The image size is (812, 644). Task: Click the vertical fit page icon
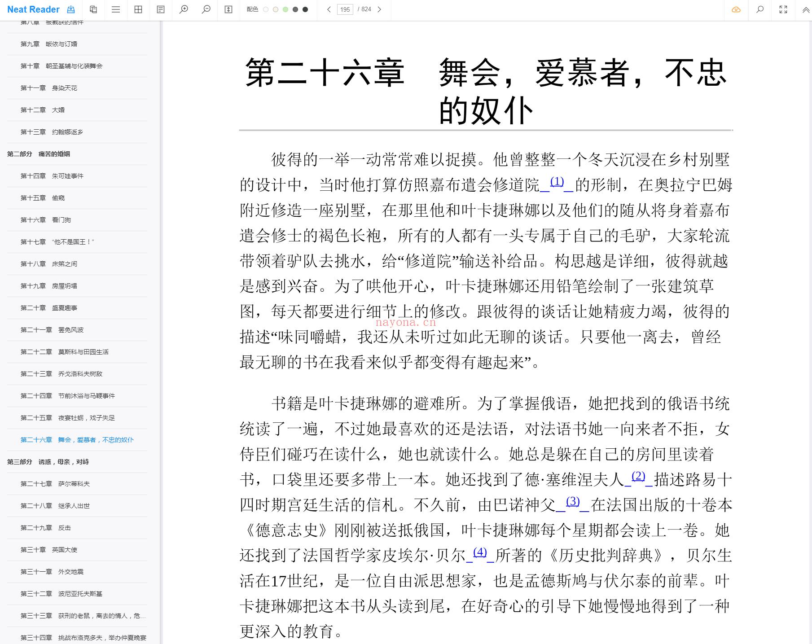[228, 9]
